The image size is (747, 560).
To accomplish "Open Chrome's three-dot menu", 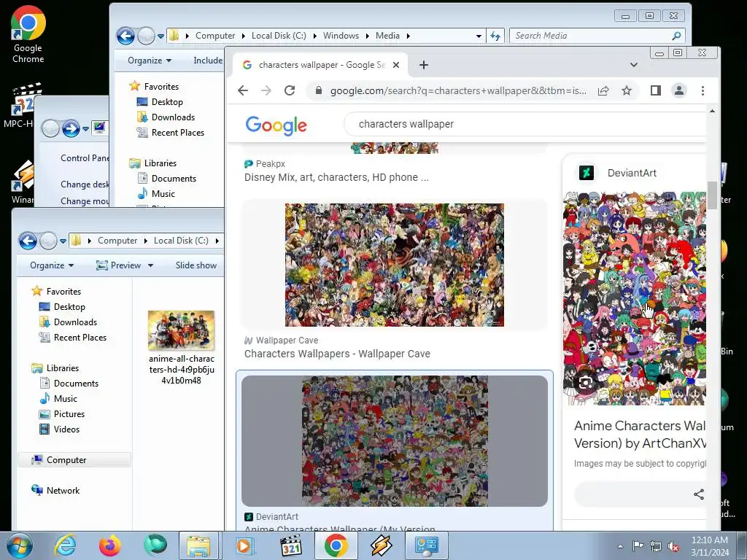I will (x=703, y=90).
